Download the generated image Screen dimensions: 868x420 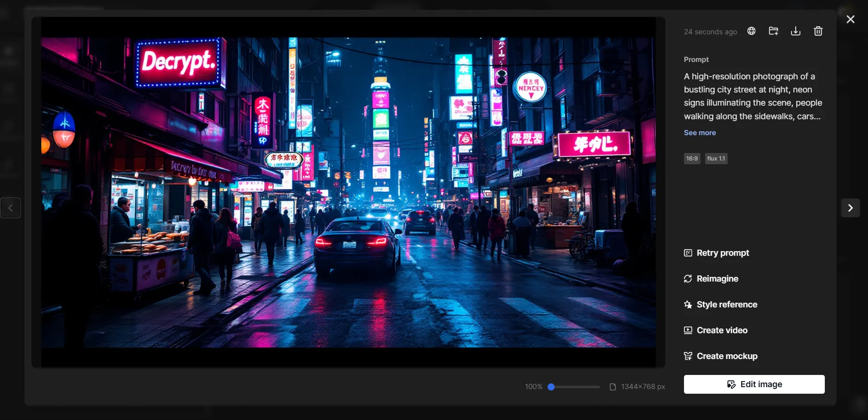pos(795,31)
